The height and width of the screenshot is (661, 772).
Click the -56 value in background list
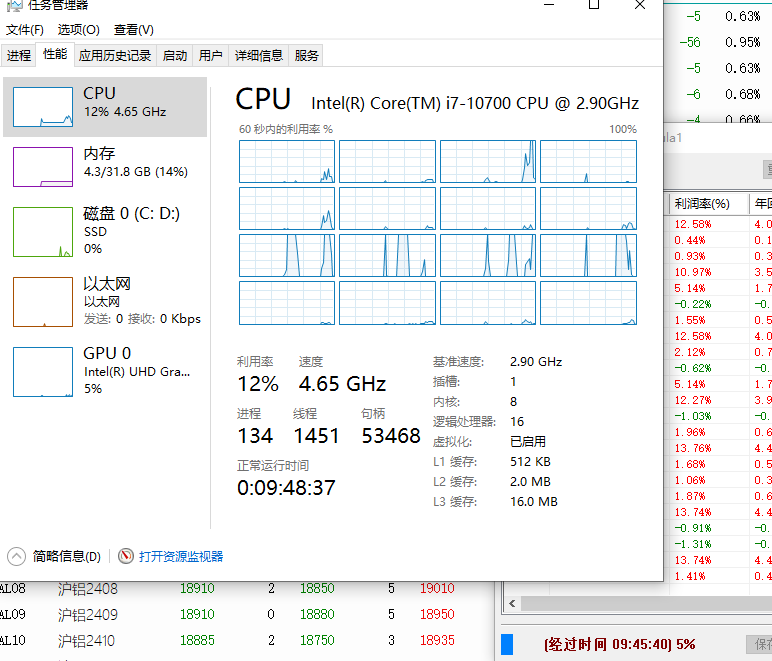pos(690,42)
